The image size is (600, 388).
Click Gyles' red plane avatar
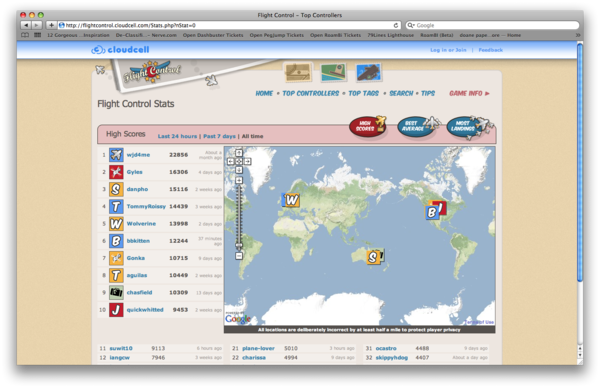pos(116,172)
